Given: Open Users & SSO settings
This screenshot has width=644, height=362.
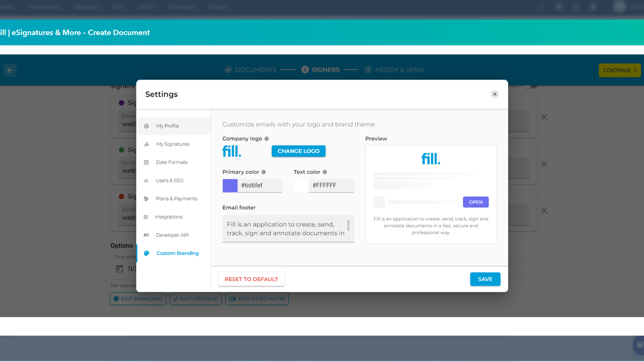Looking at the screenshot, I should point(169,180).
